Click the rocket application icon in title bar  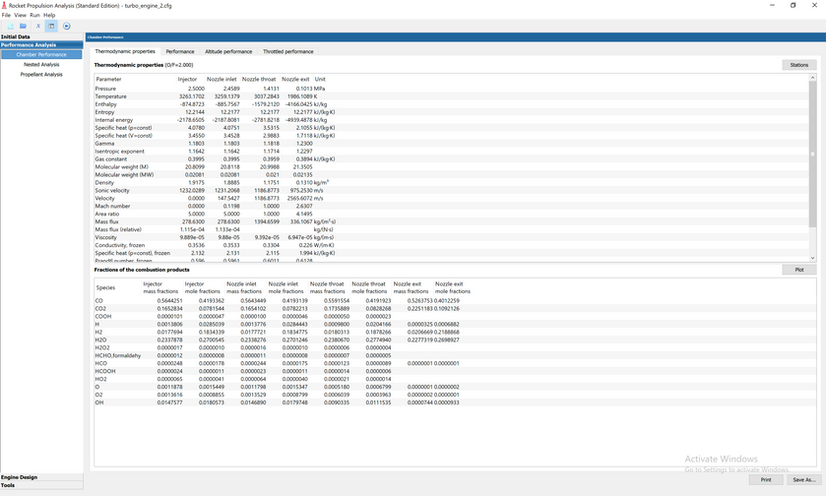(4, 5)
